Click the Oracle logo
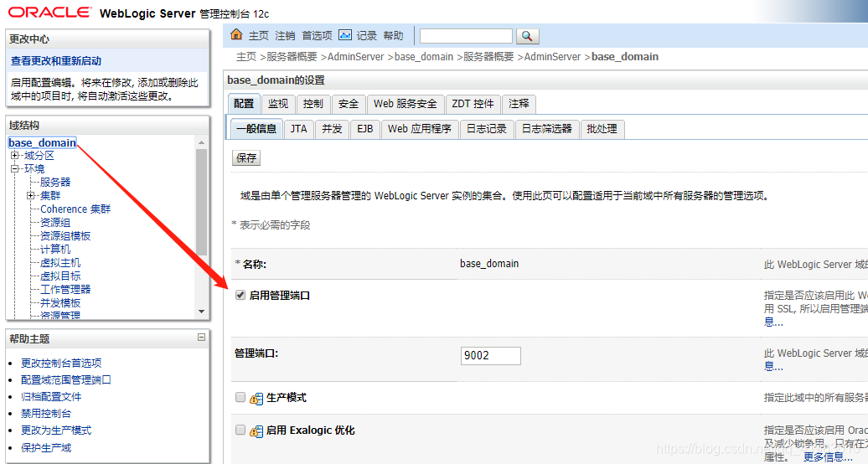The height and width of the screenshot is (464, 868). (49, 13)
